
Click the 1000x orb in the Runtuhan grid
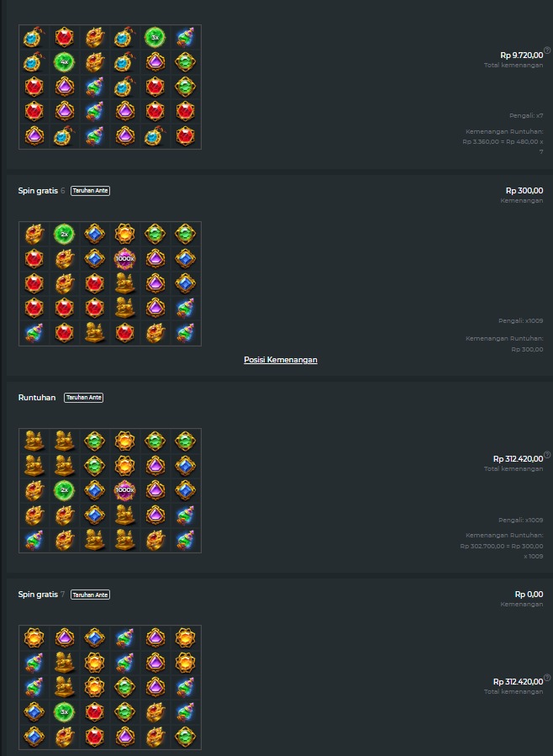pyautogui.click(x=124, y=490)
